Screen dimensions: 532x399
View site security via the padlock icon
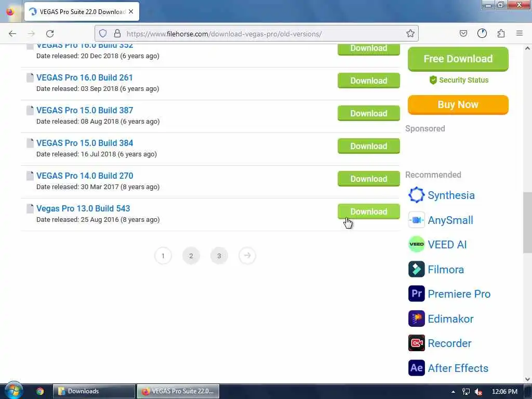point(117,33)
